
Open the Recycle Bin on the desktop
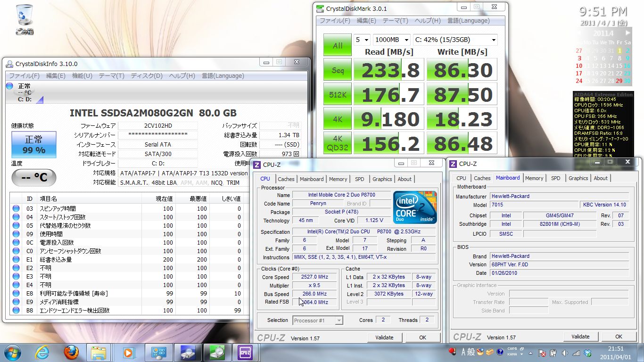(x=24, y=19)
